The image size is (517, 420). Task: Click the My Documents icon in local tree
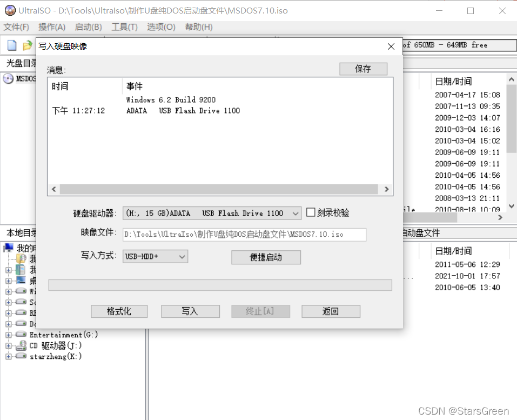tap(21, 270)
